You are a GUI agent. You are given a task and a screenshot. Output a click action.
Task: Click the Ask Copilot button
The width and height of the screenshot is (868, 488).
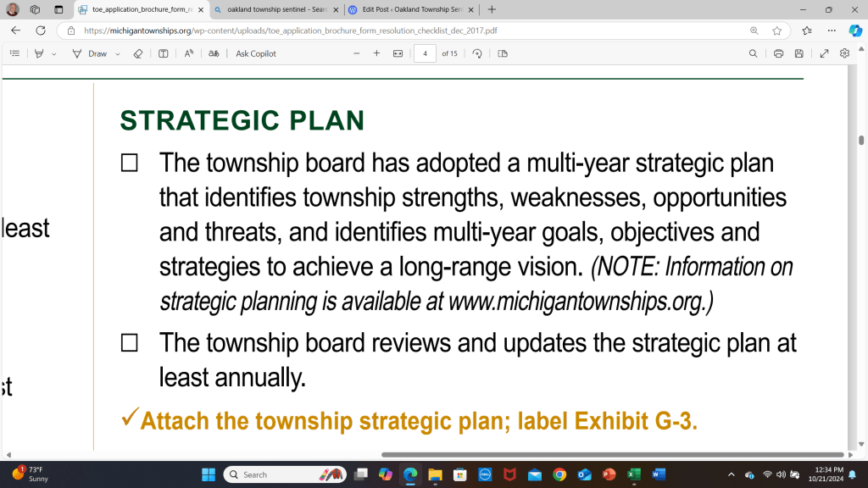255,53
